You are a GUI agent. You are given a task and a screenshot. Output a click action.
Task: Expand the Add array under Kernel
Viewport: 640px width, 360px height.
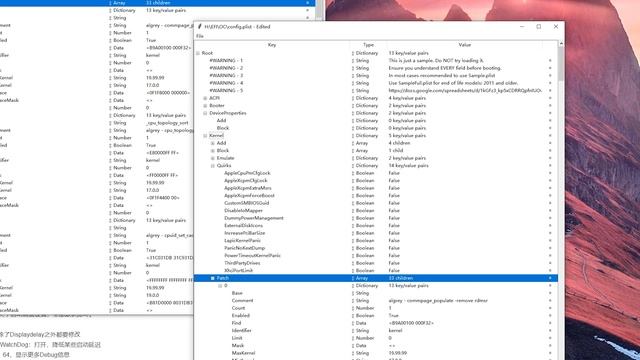pyautogui.click(x=213, y=143)
